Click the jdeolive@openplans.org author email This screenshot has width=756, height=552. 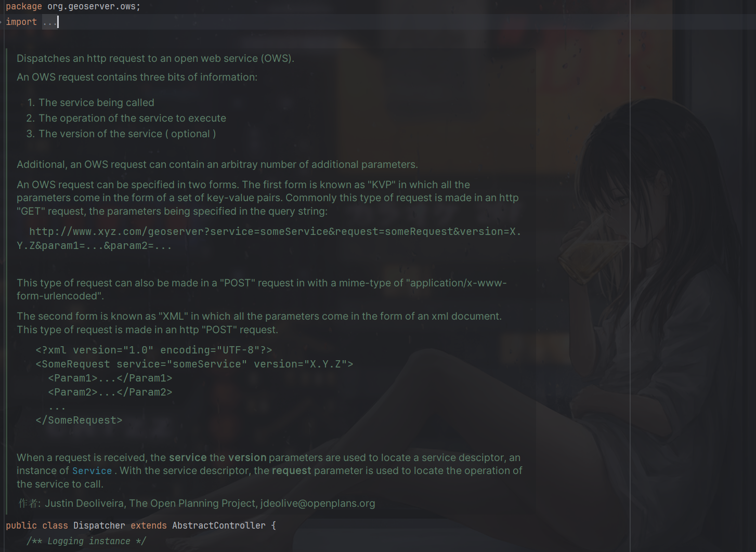317,503
